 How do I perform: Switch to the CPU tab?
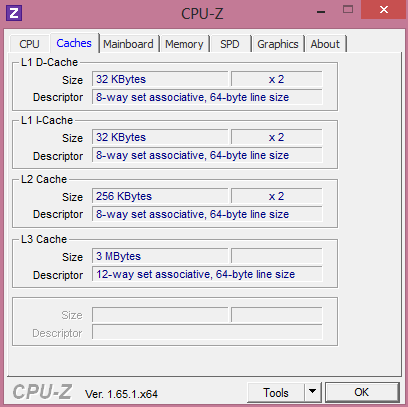(29, 44)
